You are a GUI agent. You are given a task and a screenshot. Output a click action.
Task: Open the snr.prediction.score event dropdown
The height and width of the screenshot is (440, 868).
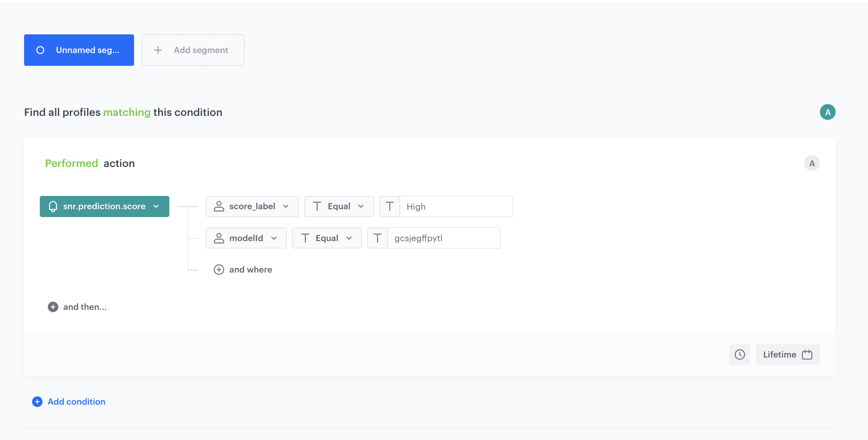coord(105,207)
